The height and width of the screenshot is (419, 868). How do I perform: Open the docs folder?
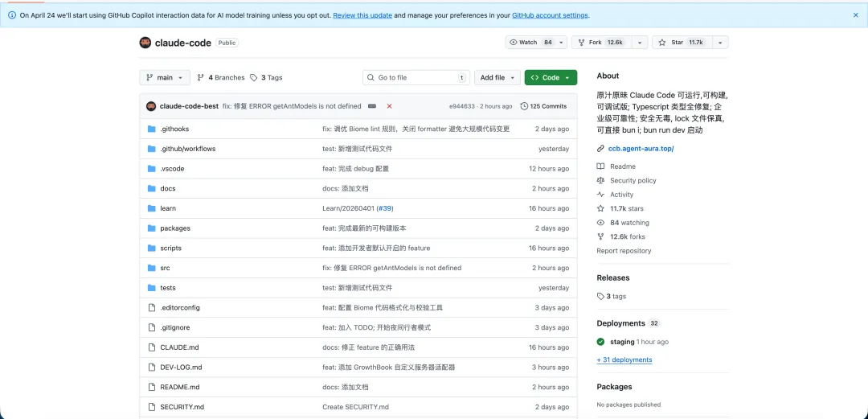coord(168,188)
